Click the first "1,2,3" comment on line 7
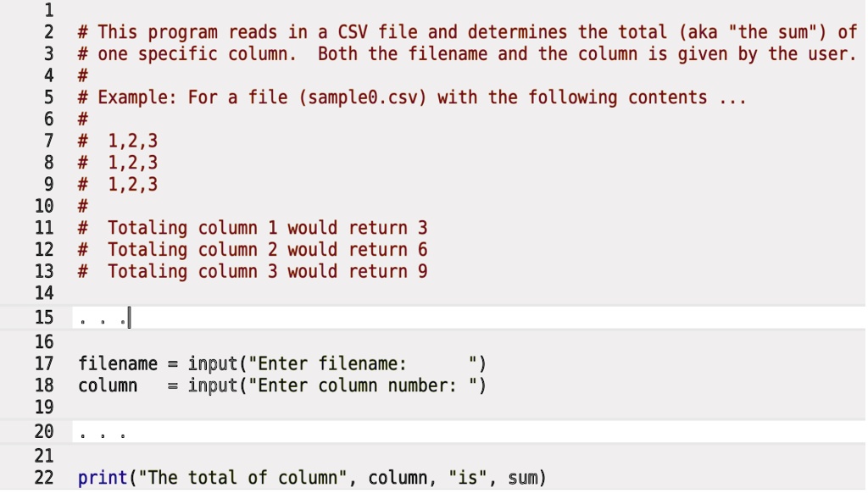This screenshot has height=499, width=868. [x=133, y=141]
